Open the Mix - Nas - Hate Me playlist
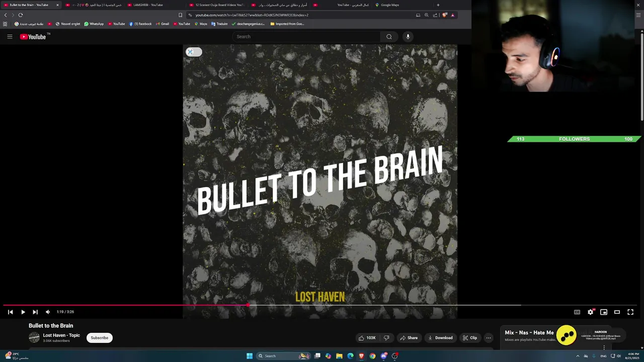The width and height of the screenshot is (644, 362). pyautogui.click(x=529, y=333)
